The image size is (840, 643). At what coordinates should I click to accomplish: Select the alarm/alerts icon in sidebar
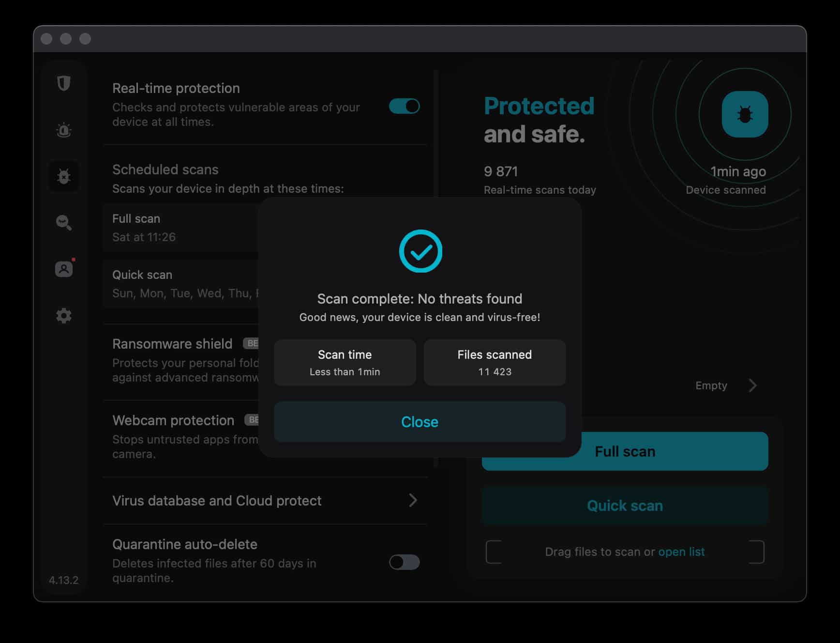tap(63, 130)
